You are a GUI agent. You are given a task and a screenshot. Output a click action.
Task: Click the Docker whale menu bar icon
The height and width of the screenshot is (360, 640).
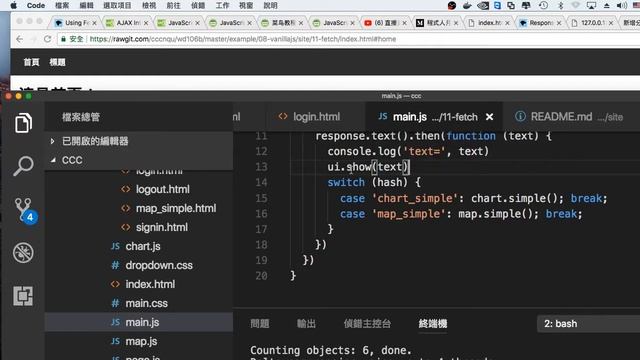point(467,5)
